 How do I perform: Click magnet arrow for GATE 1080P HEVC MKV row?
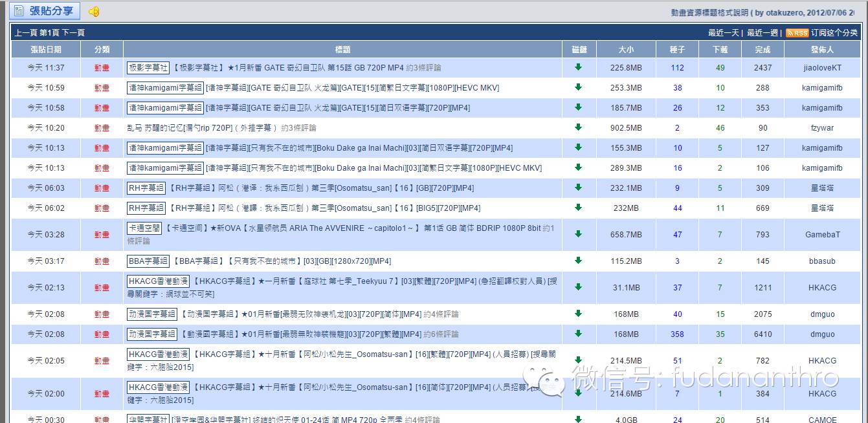point(578,87)
